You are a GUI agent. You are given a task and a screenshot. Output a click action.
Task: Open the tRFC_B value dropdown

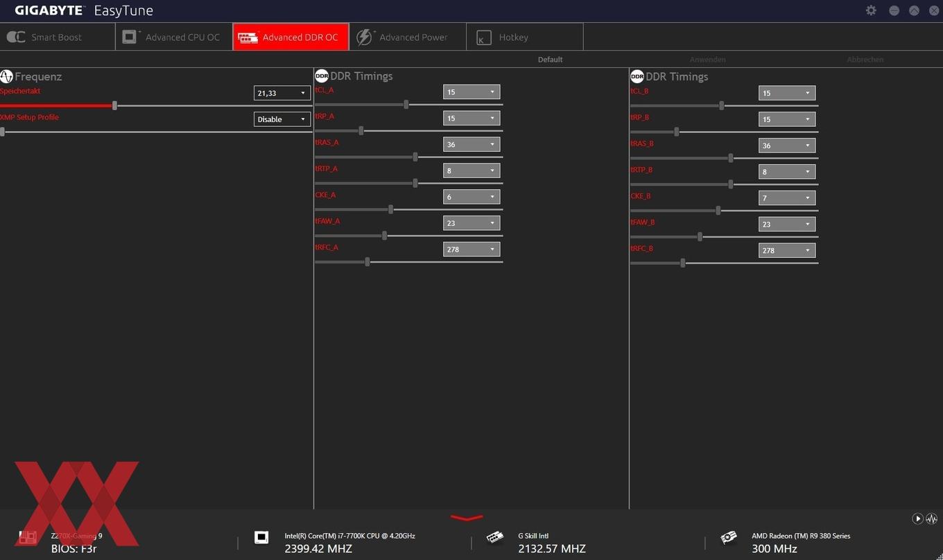pyautogui.click(x=787, y=250)
